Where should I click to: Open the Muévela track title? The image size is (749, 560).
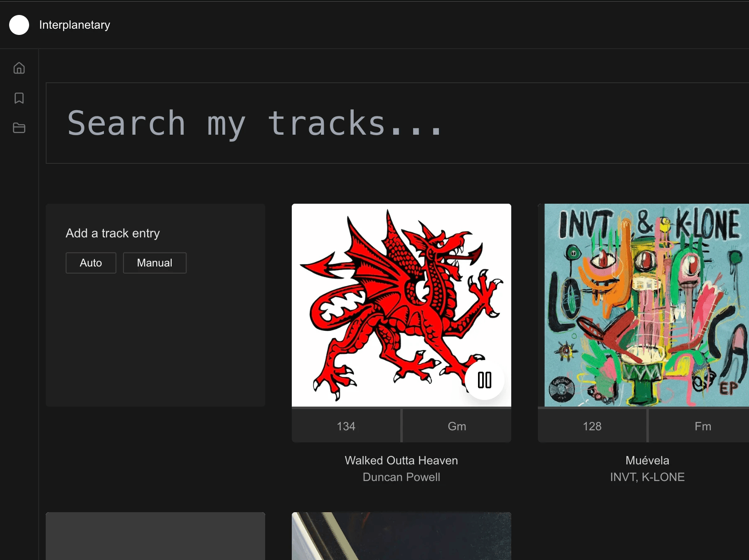pyautogui.click(x=648, y=460)
